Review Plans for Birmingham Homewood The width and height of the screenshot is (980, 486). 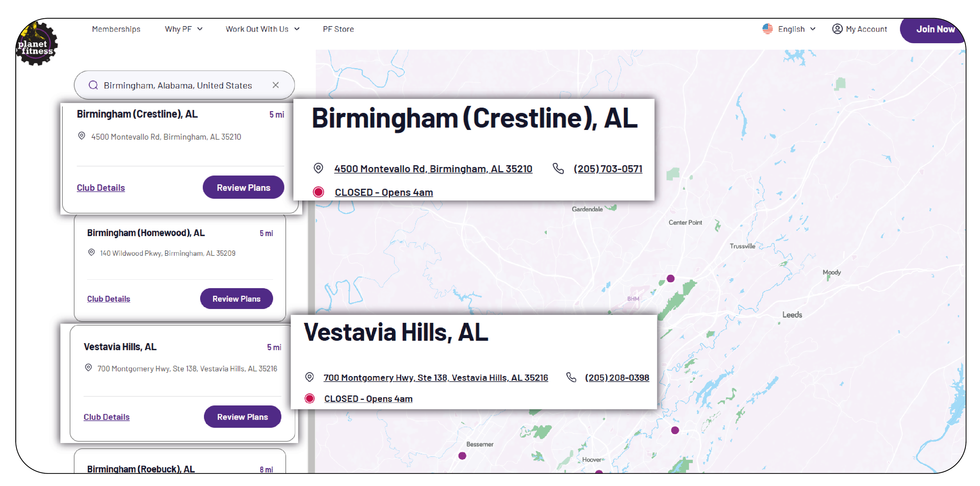coord(236,299)
